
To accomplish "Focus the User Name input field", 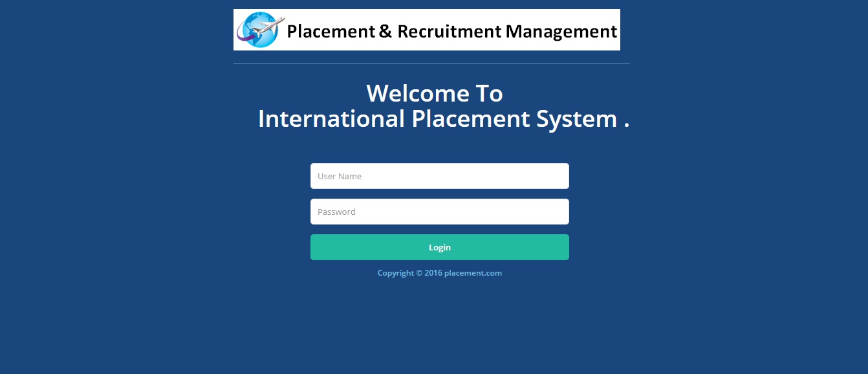I will pyautogui.click(x=440, y=176).
